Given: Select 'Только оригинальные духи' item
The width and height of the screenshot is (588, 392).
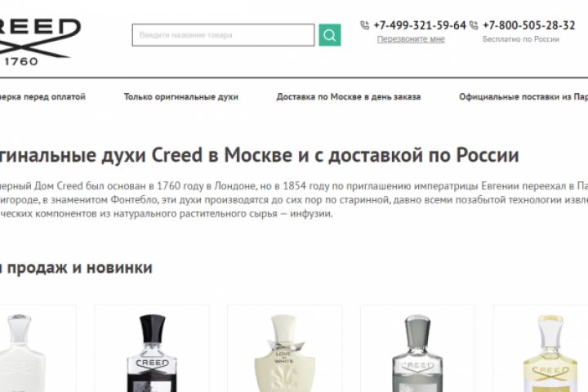Looking at the screenshot, I should tap(181, 97).
